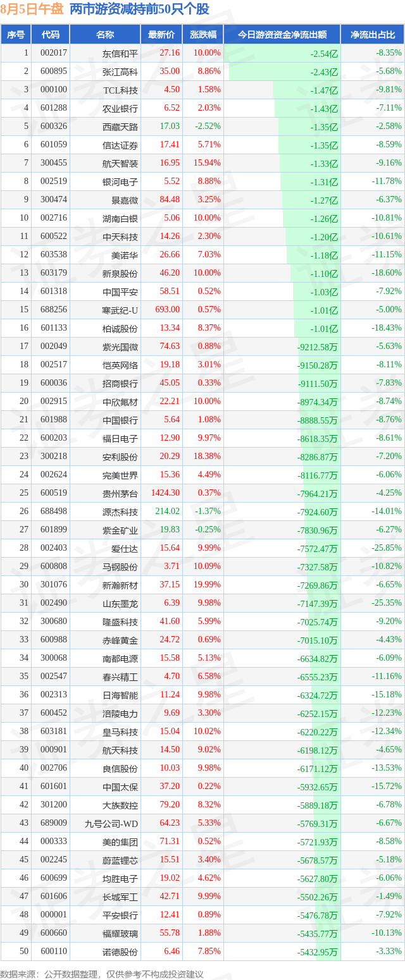This screenshot has width=405, height=980.
Task: Click 中国银行 price 5.64
Action: [172, 420]
